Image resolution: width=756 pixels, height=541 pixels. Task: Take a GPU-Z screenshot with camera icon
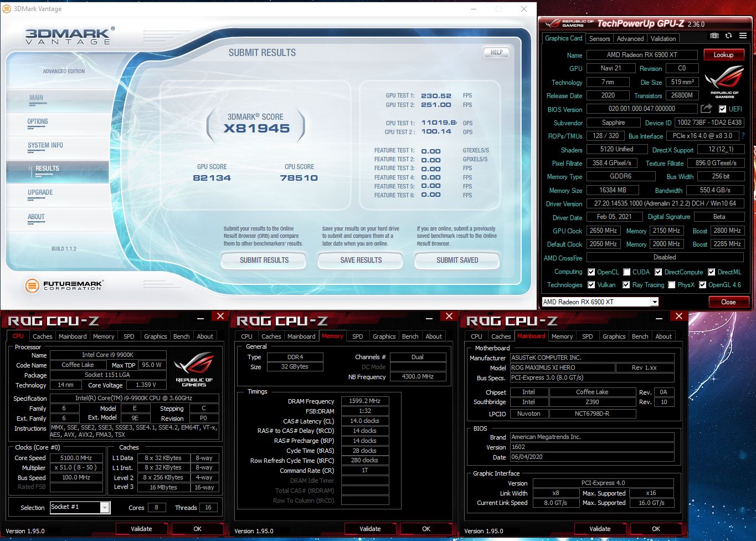[714, 35]
